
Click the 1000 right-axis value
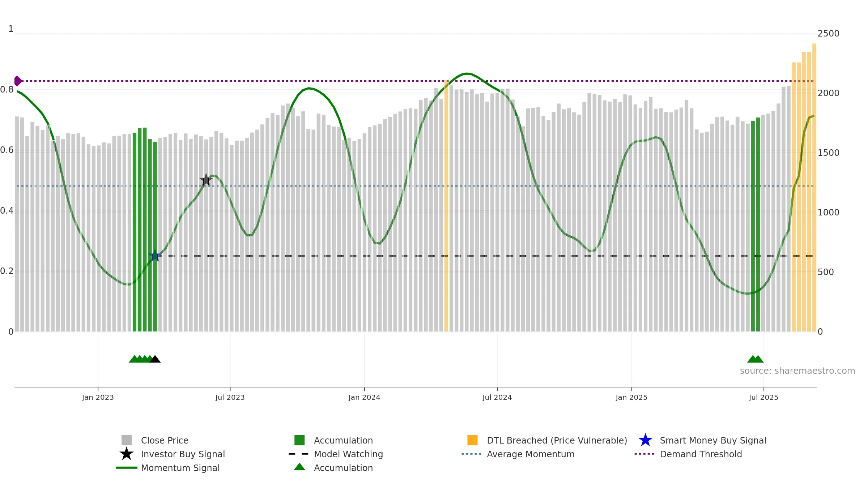[829, 213]
